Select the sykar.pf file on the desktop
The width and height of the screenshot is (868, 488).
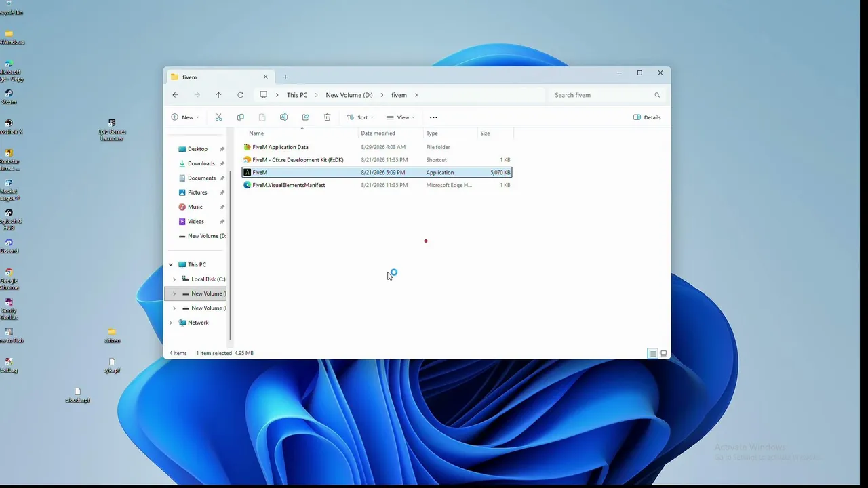point(112,365)
